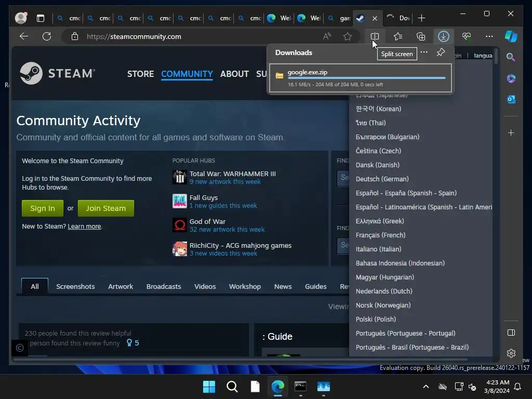The height and width of the screenshot is (399, 532).
Task: Activate Read aloud icon in address bar
Action: pos(327,36)
